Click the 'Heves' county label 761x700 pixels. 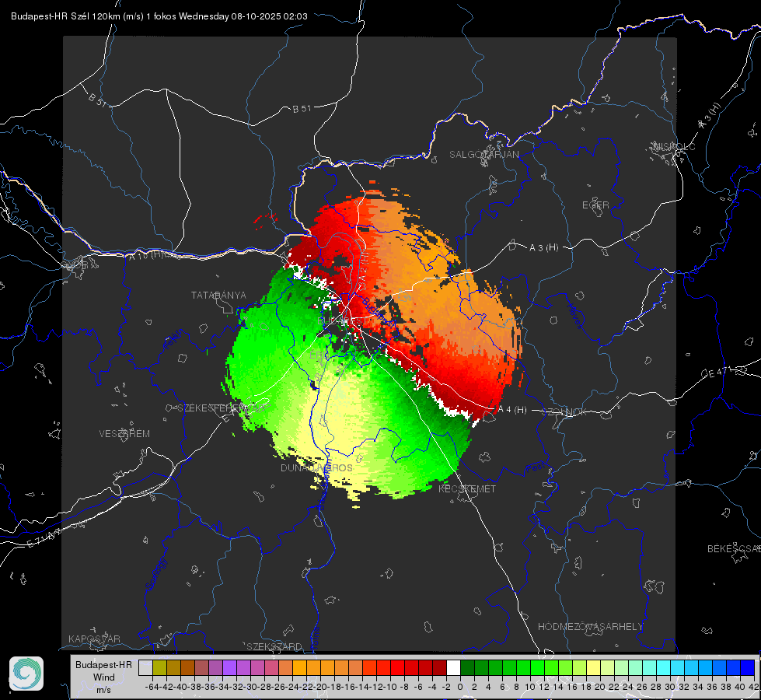point(574,317)
